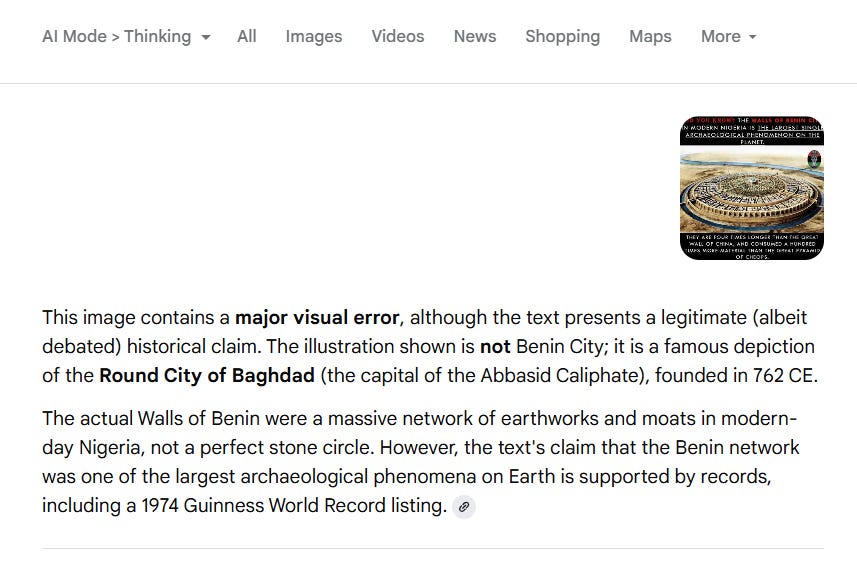Switch to the Videos tab
The image size is (857, 573).
[x=398, y=37]
